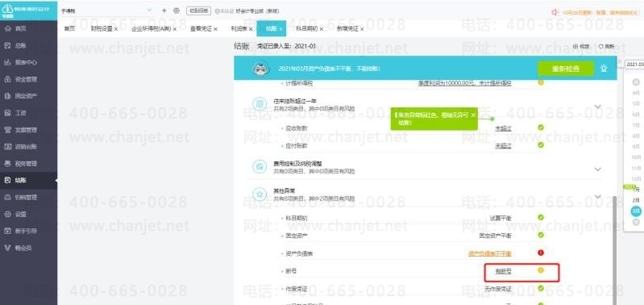Close the 结账 tab
644x305 pixels.
click(x=281, y=29)
